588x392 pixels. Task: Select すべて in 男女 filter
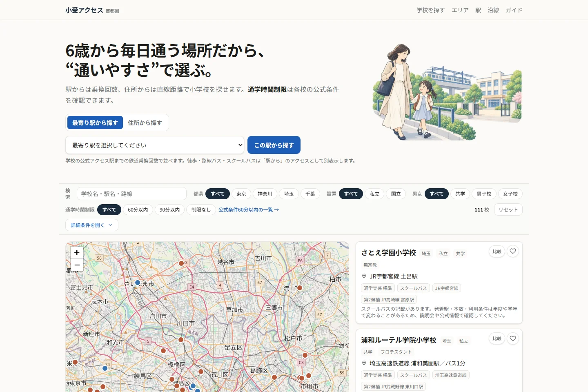click(x=437, y=194)
